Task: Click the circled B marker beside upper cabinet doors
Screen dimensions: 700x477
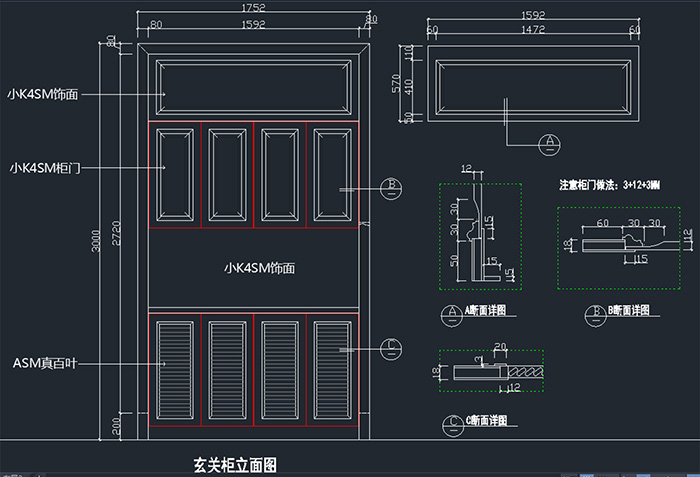Action: [x=392, y=187]
